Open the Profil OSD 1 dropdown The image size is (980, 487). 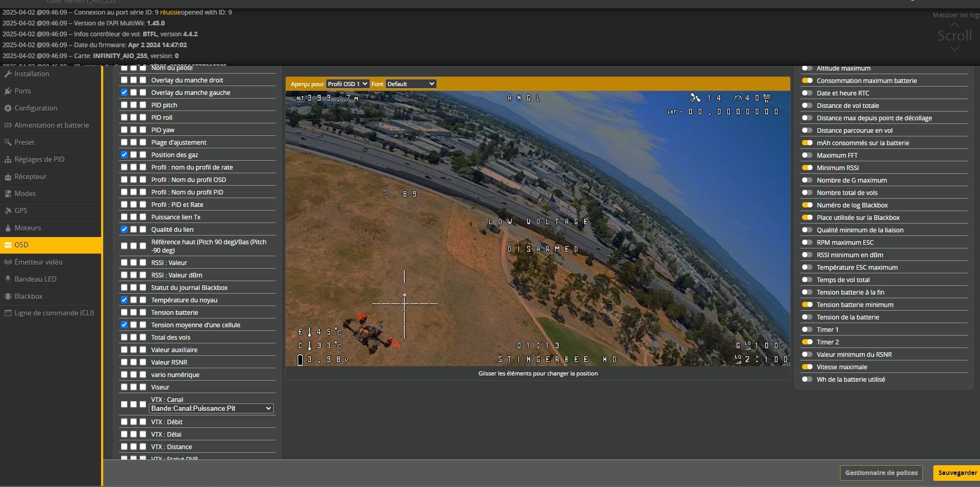coord(347,84)
